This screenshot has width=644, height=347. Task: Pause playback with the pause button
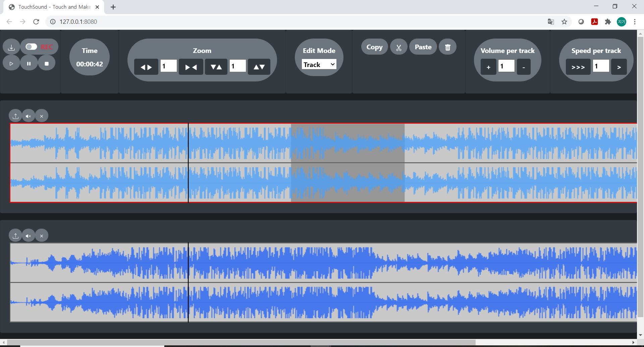pyautogui.click(x=29, y=63)
